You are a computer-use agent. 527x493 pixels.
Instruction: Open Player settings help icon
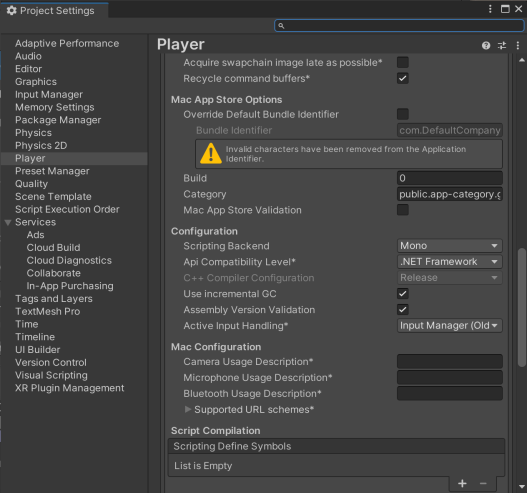(486, 45)
